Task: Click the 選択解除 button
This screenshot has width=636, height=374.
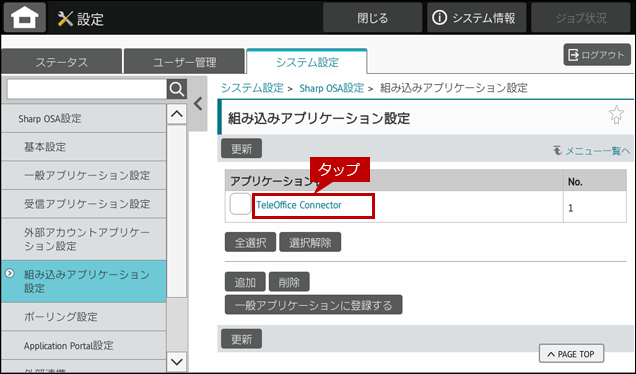Action: 310,242
